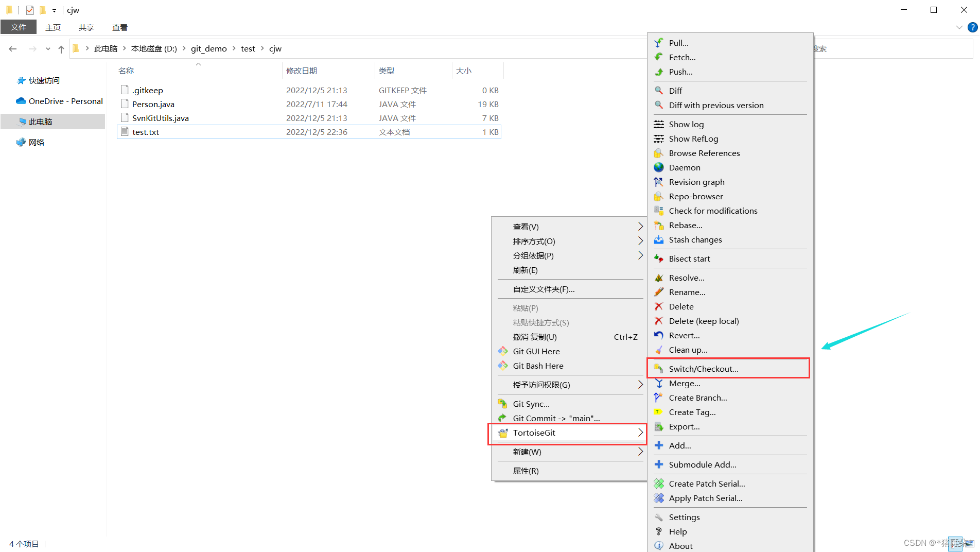Choose 属性(R) in the context menu
The height and width of the screenshot is (552, 980).
click(x=570, y=471)
